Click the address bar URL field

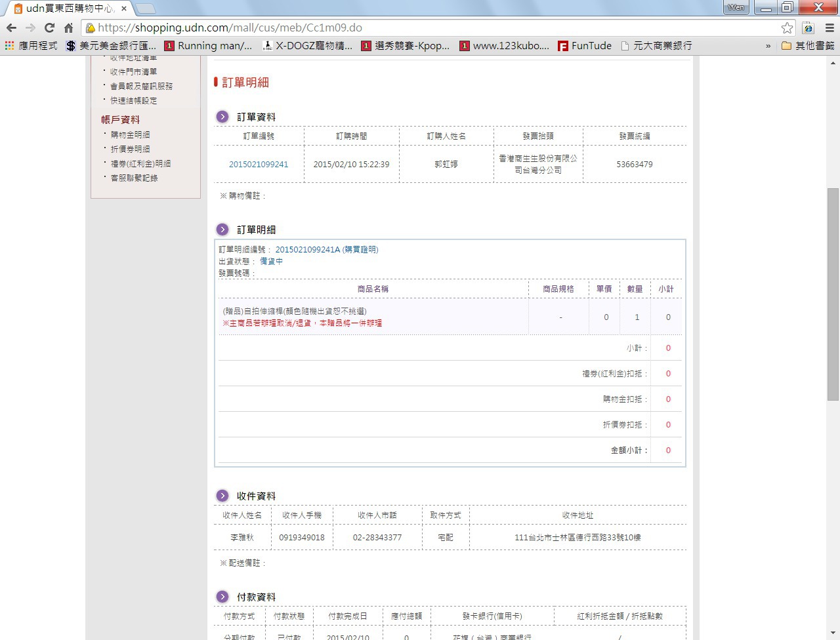click(x=433, y=28)
